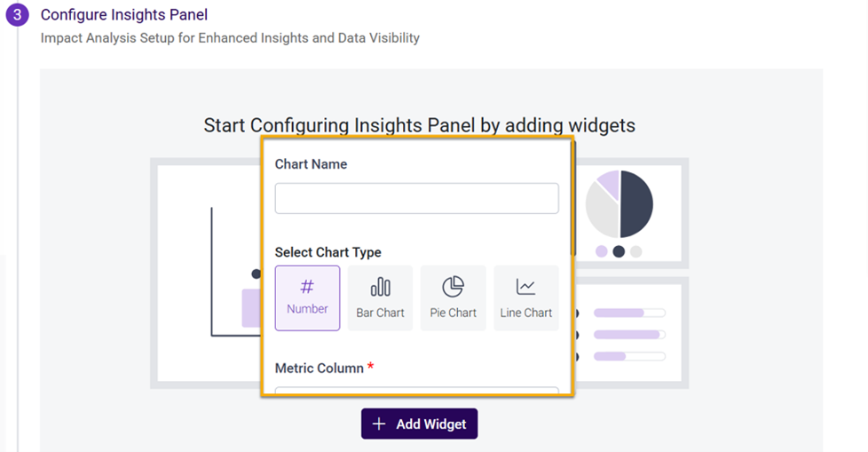Select the Number hash icon
868x452 pixels.
307,287
